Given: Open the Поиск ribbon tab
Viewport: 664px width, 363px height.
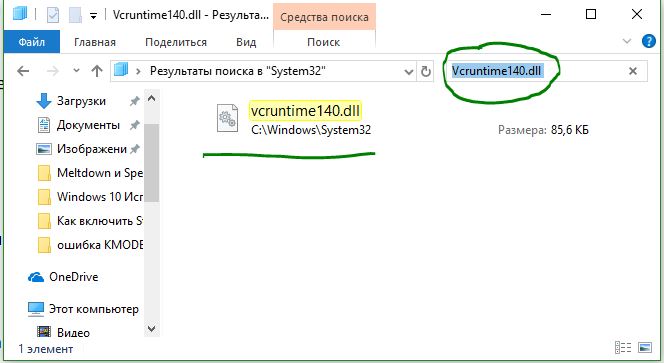Looking at the screenshot, I should point(324,42).
